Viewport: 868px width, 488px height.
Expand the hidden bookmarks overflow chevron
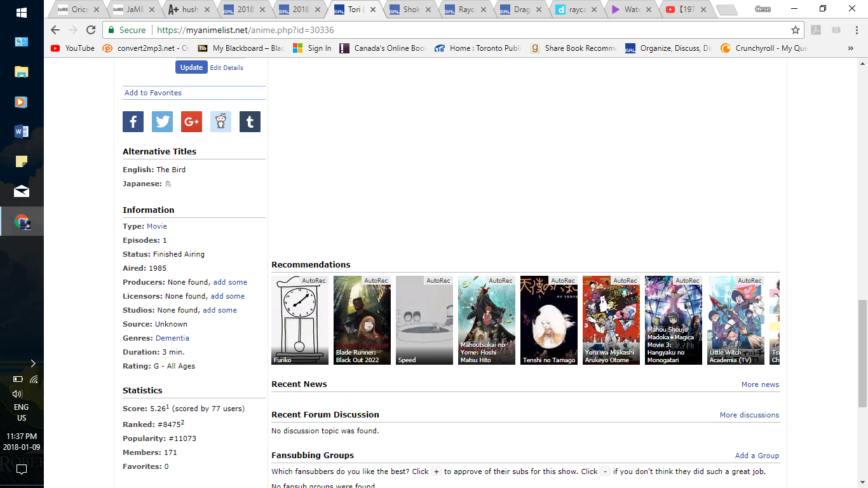click(850, 48)
